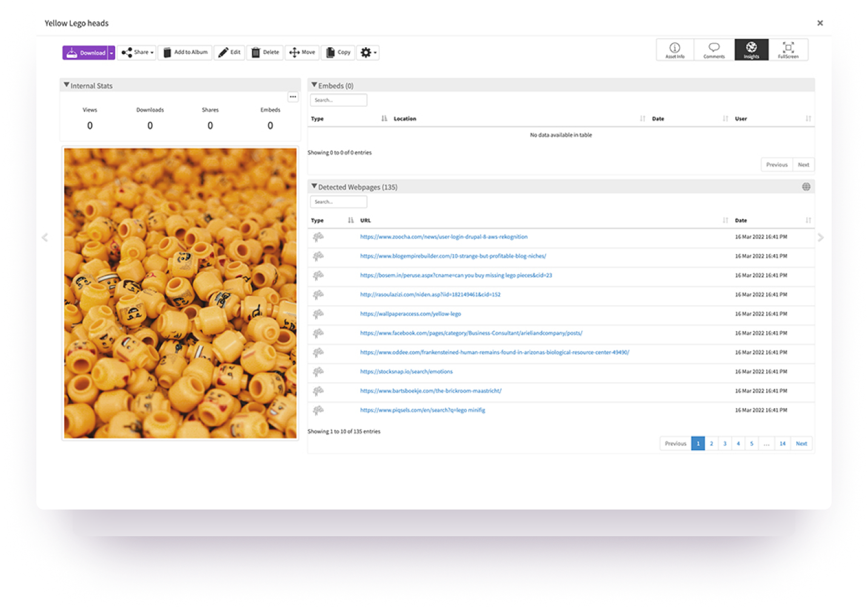
Task: Go to the next asset arrow
Action: pos(821,238)
